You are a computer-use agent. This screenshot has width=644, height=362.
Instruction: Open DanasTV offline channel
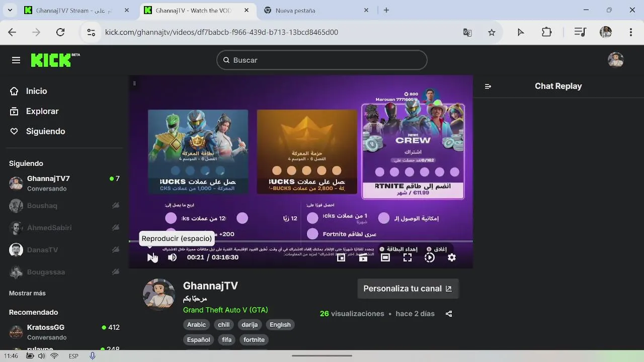[64, 250]
